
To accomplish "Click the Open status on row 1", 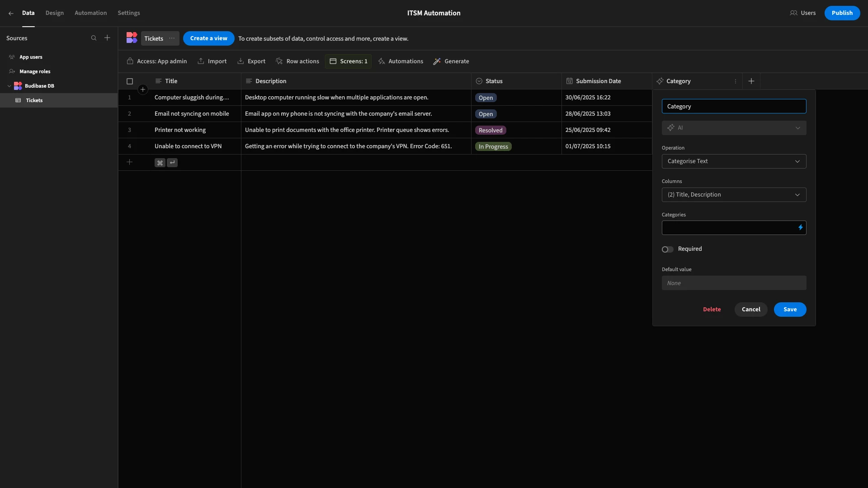I will pos(486,98).
